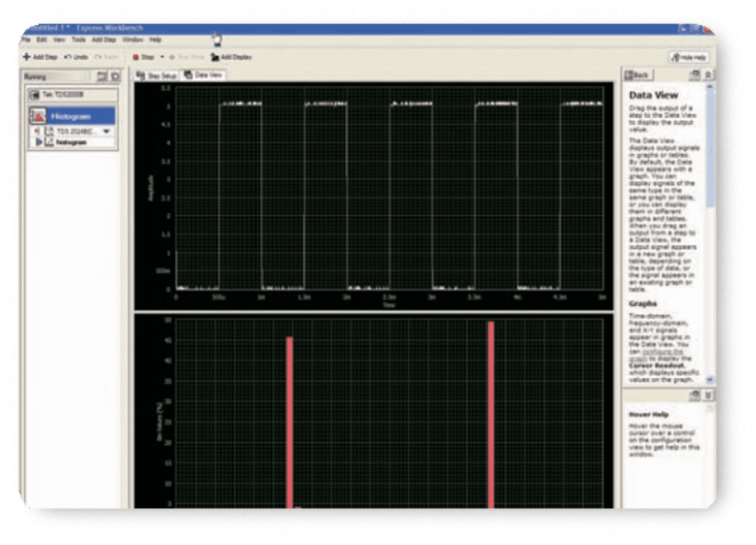The height and width of the screenshot is (545, 756).
Task: Open the dropdown arrow next to Stop
Action: point(162,57)
